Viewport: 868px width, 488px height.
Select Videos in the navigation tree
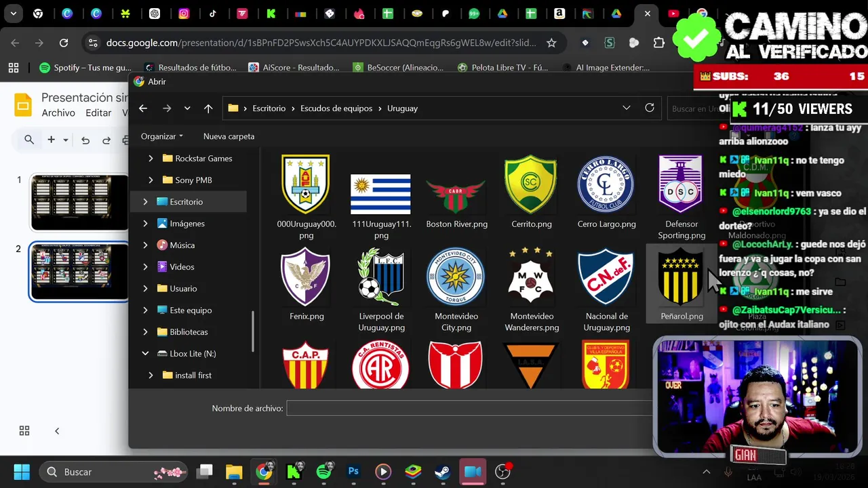pos(182,267)
